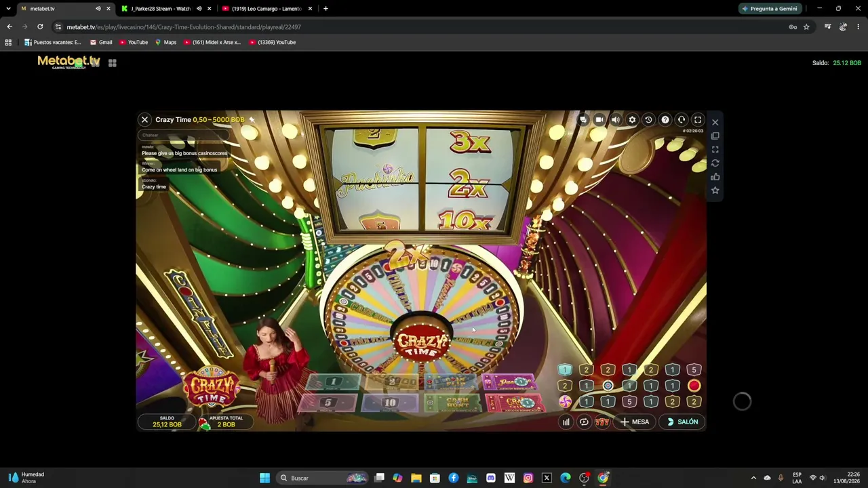868x488 pixels.
Task: Open game settings gear icon
Action: click(x=632, y=120)
